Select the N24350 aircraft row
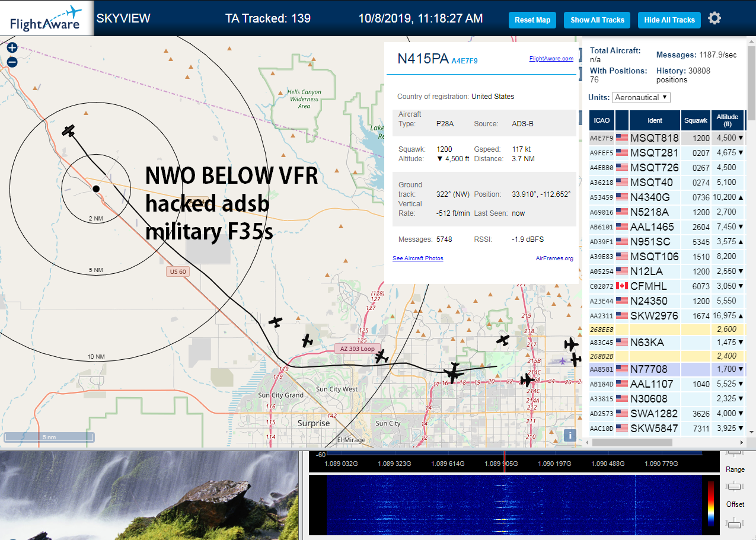The height and width of the screenshot is (540, 756). tap(666, 301)
